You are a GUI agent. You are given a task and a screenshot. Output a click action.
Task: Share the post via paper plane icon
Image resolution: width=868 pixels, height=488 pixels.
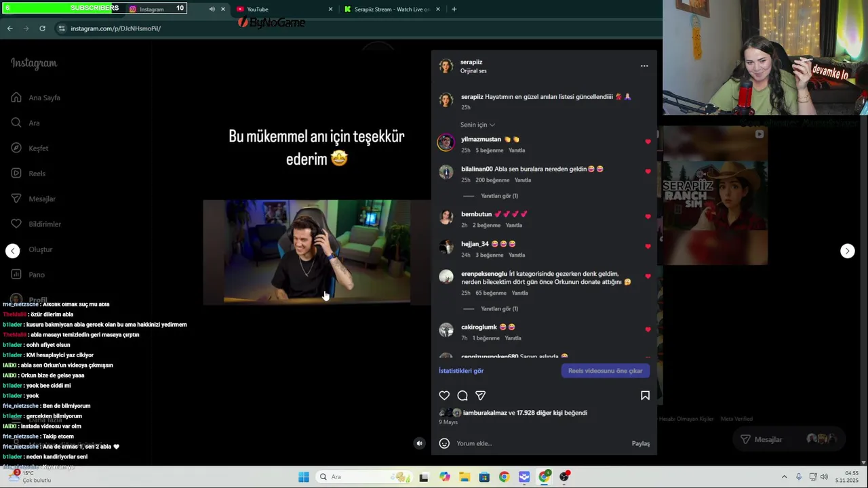click(480, 395)
